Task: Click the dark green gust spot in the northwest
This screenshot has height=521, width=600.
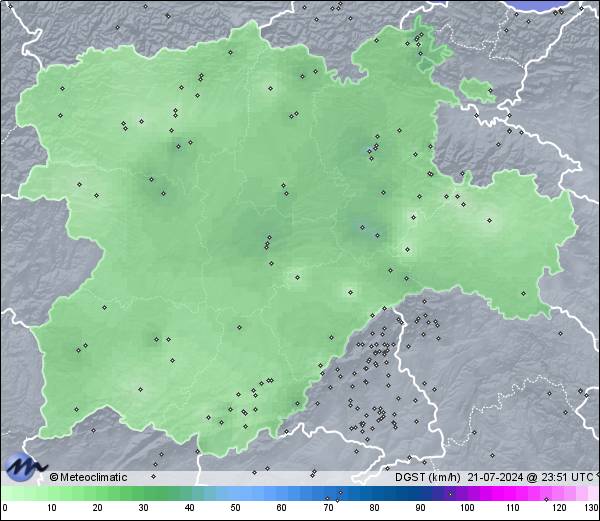Action: tap(160, 188)
